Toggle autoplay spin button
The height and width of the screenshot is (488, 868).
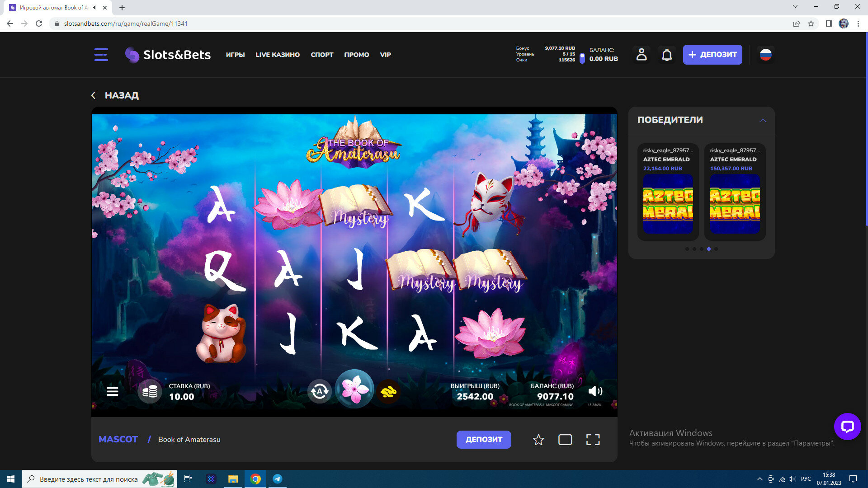(x=320, y=391)
